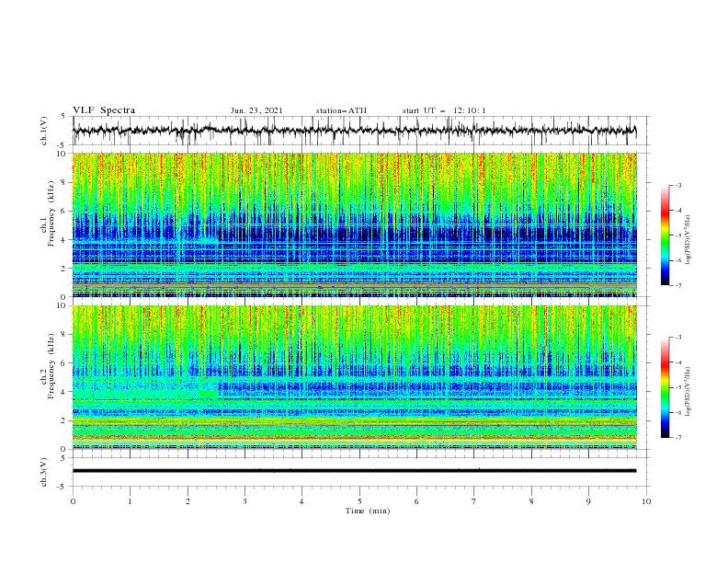
Task: Click the ch.1 waveform trace panel
Action: [x=361, y=131]
